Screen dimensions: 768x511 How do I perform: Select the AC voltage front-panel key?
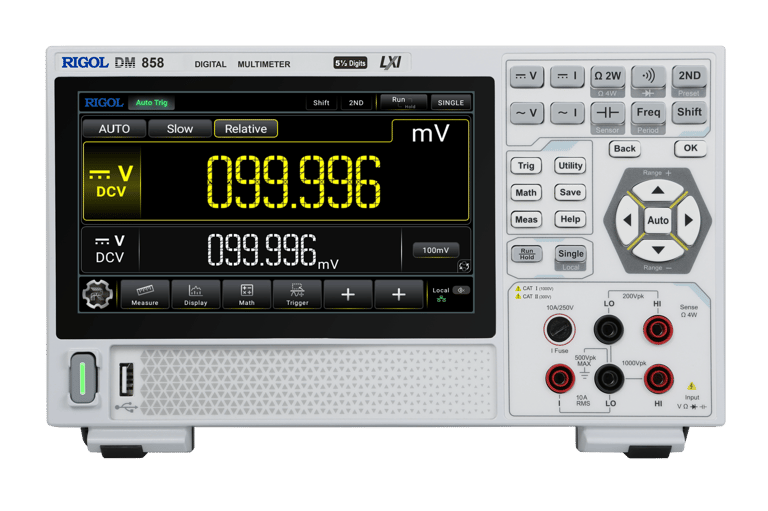[527, 113]
